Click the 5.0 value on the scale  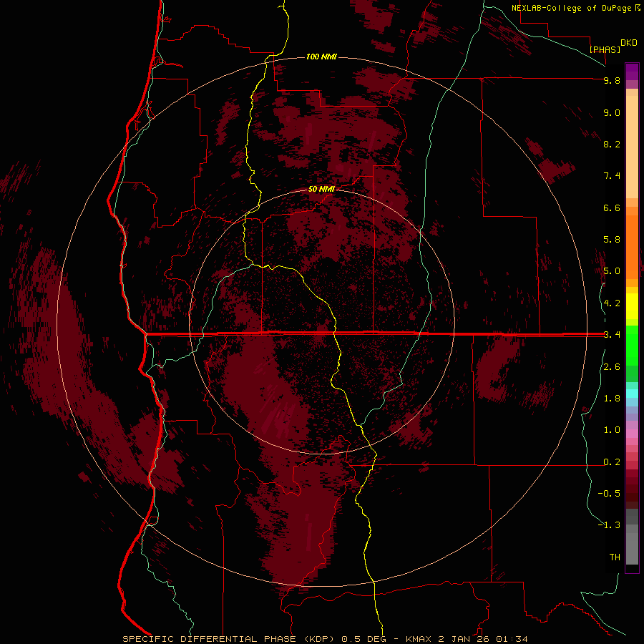[612, 271]
